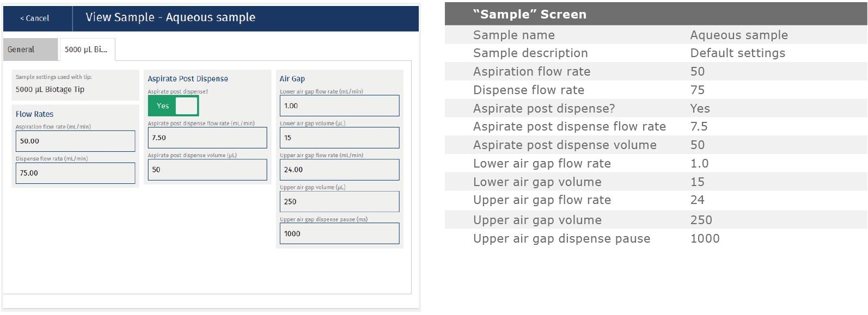Click the "Sample" Screen table header
The image size is (868, 315).
click(529, 15)
